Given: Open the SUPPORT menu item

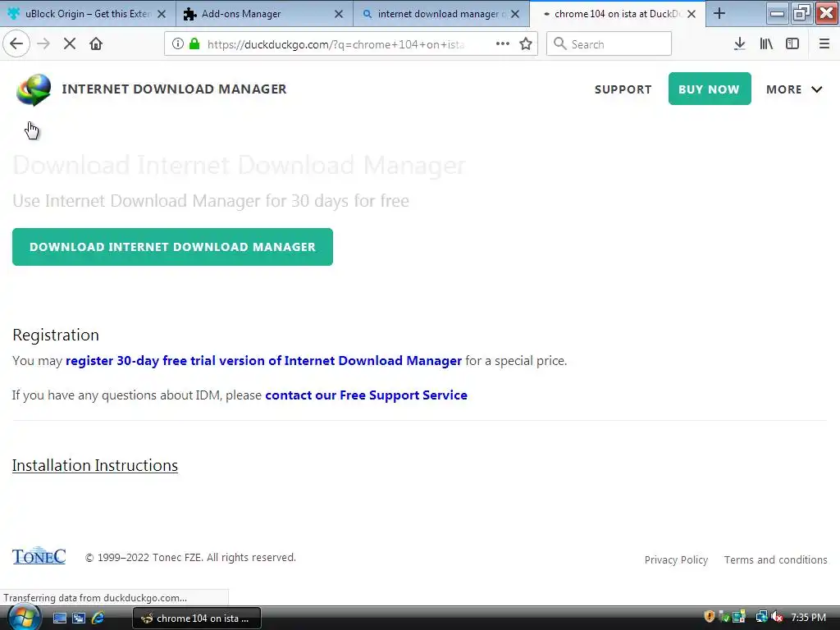Looking at the screenshot, I should click(623, 89).
